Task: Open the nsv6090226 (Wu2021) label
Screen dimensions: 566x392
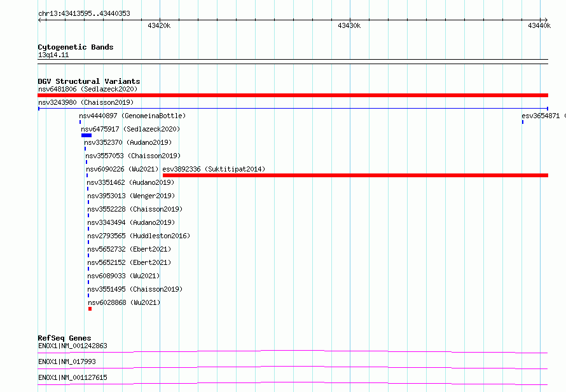Action: (122, 169)
